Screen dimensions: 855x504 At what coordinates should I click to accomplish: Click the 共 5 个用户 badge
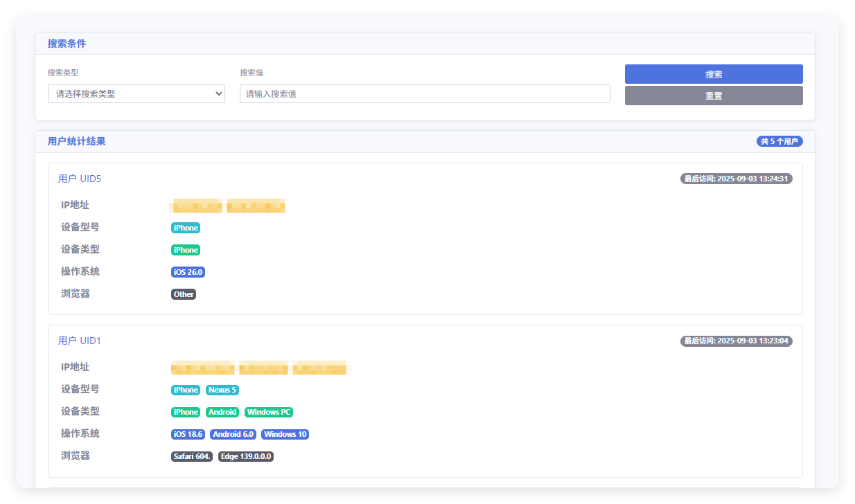(x=779, y=141)
